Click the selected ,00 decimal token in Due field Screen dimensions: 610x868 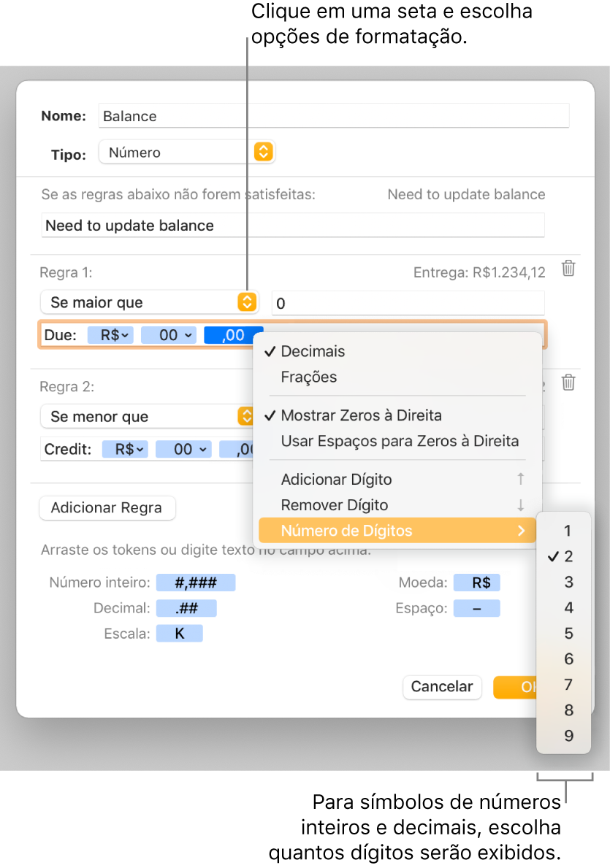233,335
